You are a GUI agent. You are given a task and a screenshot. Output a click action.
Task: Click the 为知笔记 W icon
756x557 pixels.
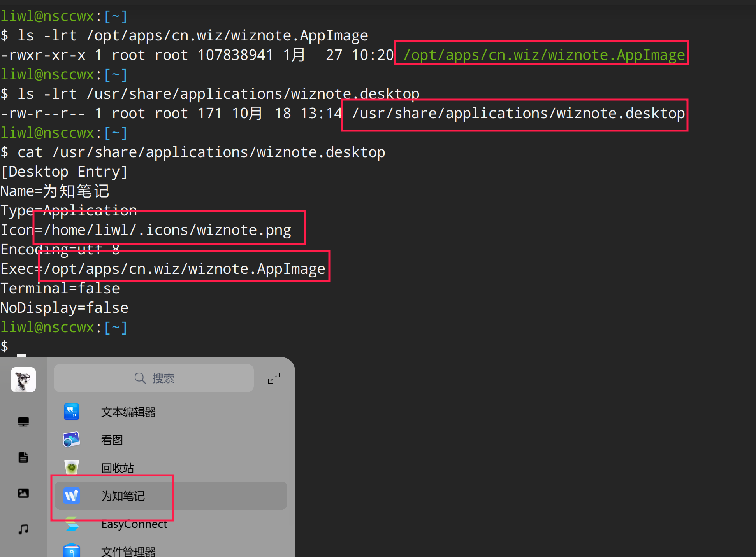click(x=72, y=496)
